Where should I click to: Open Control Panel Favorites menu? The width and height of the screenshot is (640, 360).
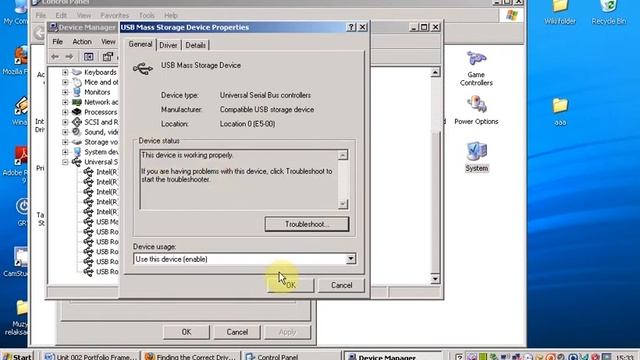click(115, 16)
